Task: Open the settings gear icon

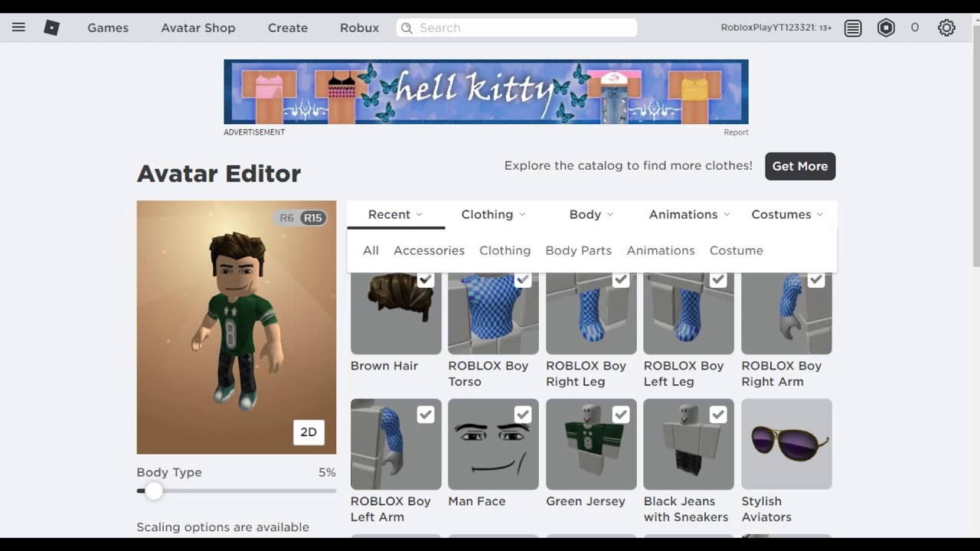Action: (x=946, y=28)
